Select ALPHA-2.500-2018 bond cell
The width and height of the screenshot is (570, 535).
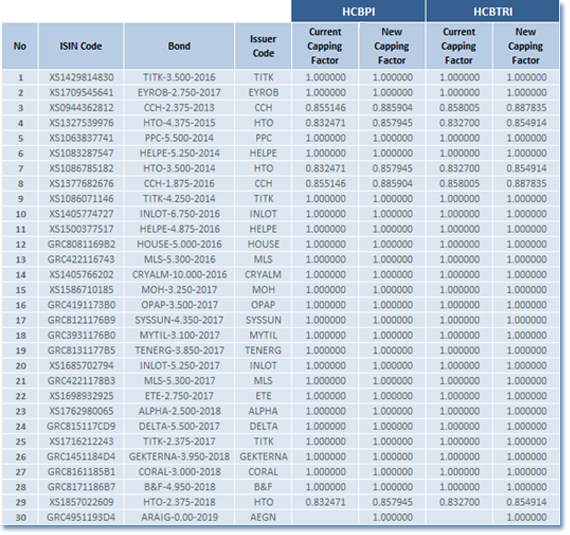179,411
